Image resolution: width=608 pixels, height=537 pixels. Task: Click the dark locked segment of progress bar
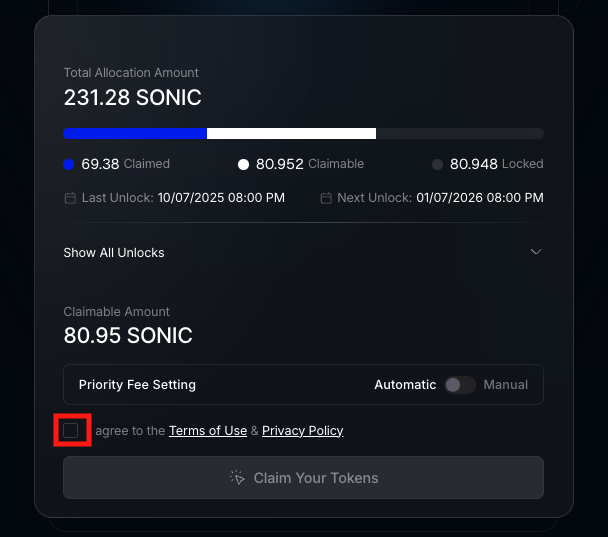[x=460, y=133]
